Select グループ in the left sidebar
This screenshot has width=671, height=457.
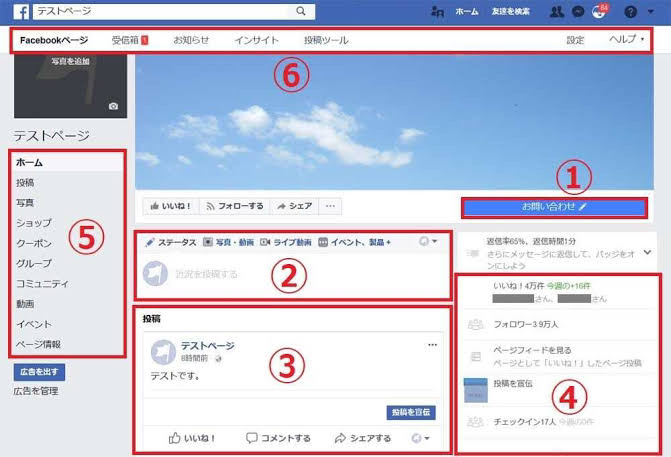[x=34, y=263]
